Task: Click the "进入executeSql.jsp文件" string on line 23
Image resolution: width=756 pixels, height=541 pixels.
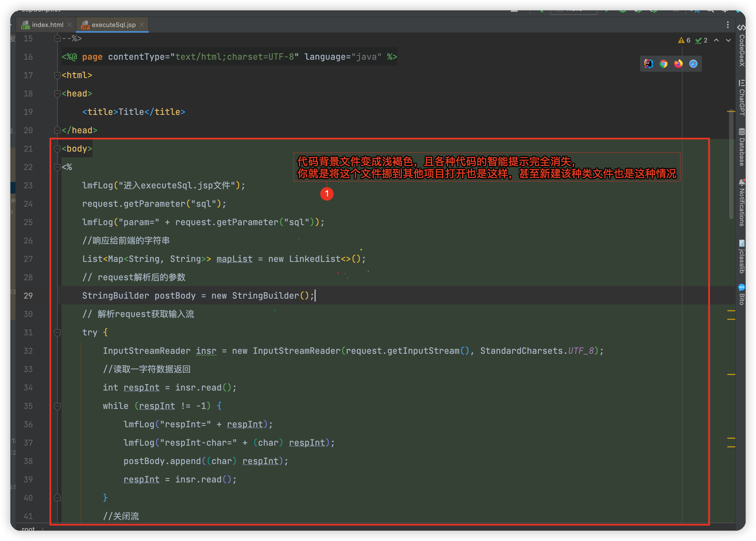Action: 177,186
